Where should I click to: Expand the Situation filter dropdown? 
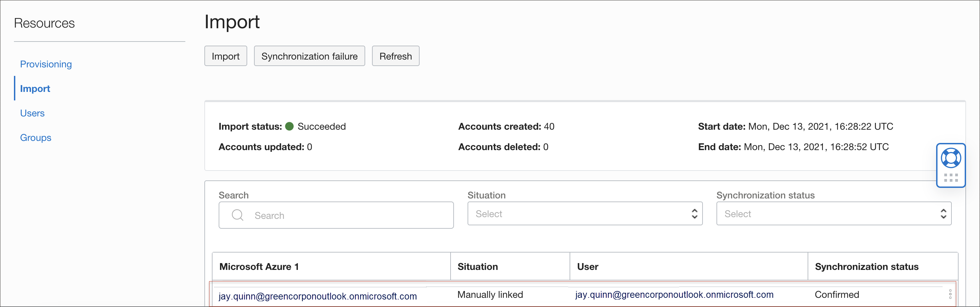point(584,214)
